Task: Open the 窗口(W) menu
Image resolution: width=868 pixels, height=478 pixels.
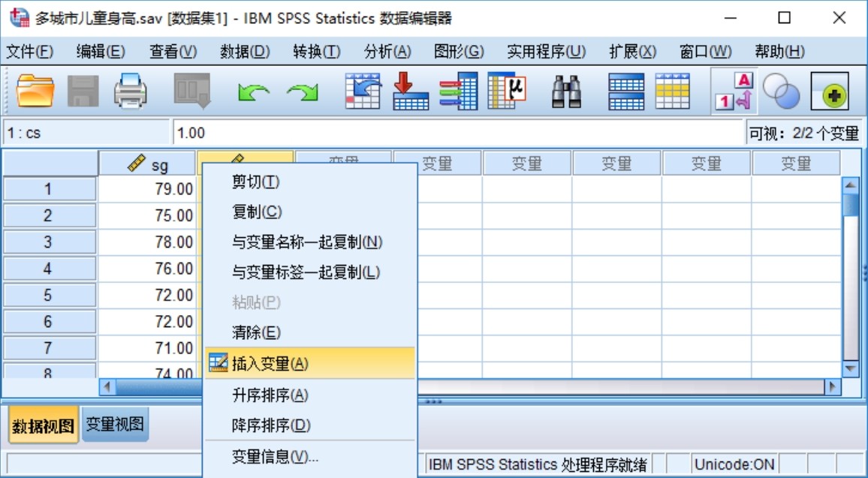Action: click(706, 52)
